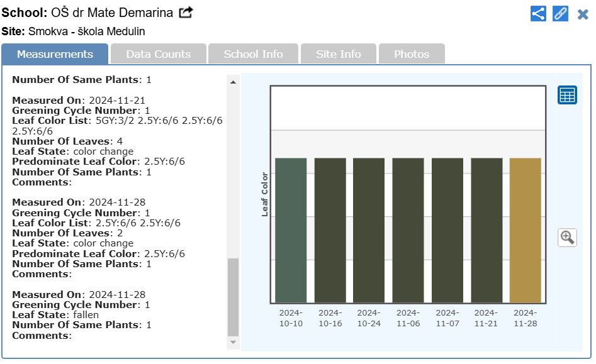The height and width of the screenshot is (364, 596).
Task: Click the magnifier zoom icon beside chart
Action: [x=567, y=237]
